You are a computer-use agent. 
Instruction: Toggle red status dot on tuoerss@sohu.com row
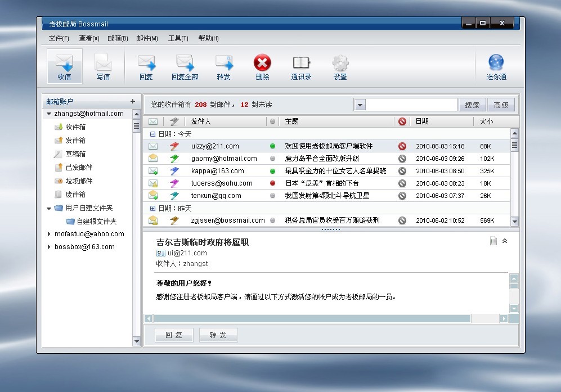273,183
